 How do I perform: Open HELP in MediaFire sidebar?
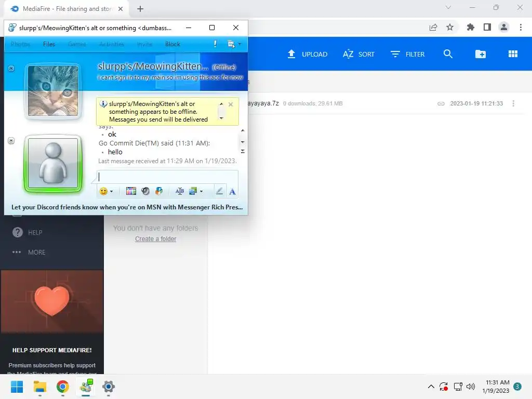27,232
